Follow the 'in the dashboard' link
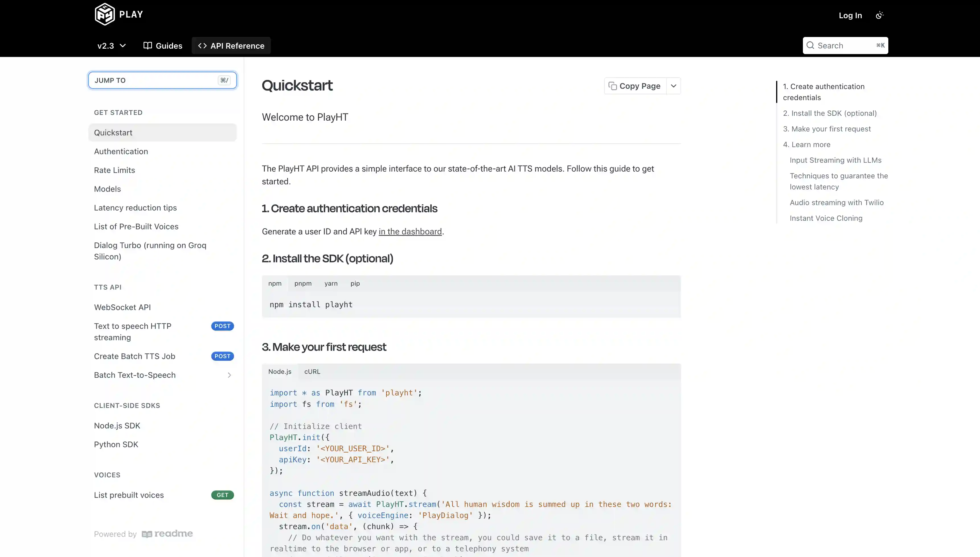Screen dimensions: 980x557 point(410,232)
